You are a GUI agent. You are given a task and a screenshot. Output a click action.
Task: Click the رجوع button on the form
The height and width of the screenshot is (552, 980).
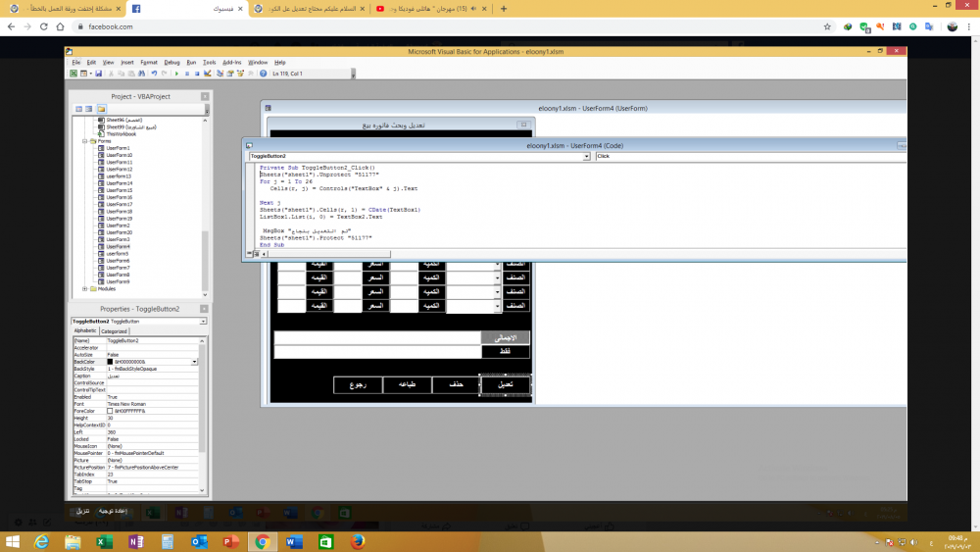pos(358,385)
